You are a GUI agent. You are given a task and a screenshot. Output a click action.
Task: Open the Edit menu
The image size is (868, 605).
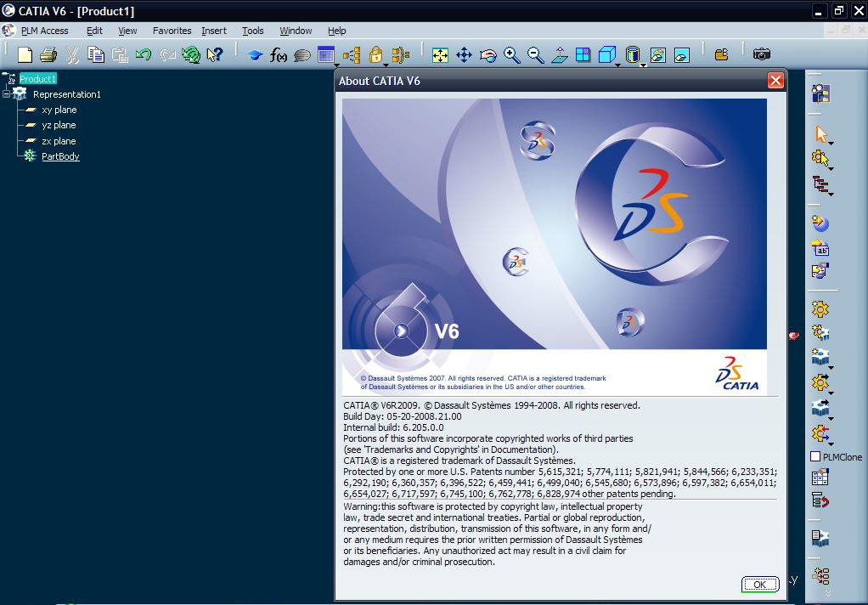tap(94, 31)
